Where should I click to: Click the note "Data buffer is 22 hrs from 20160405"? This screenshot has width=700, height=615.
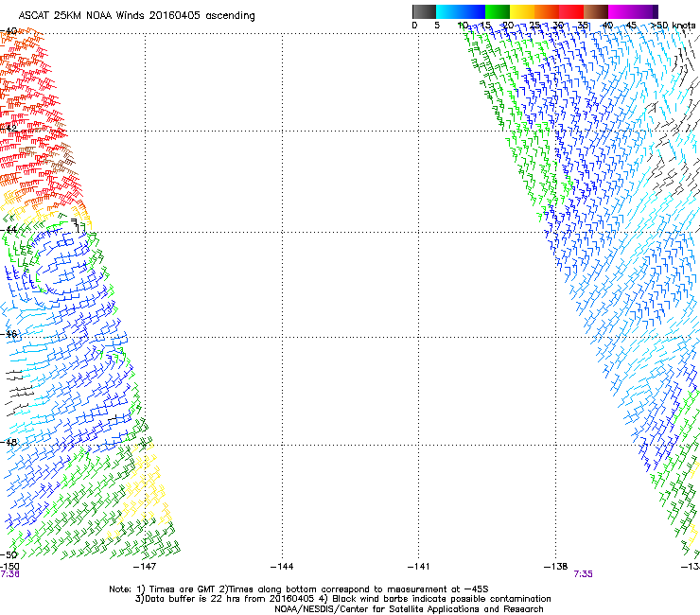[x=226, y=599]
